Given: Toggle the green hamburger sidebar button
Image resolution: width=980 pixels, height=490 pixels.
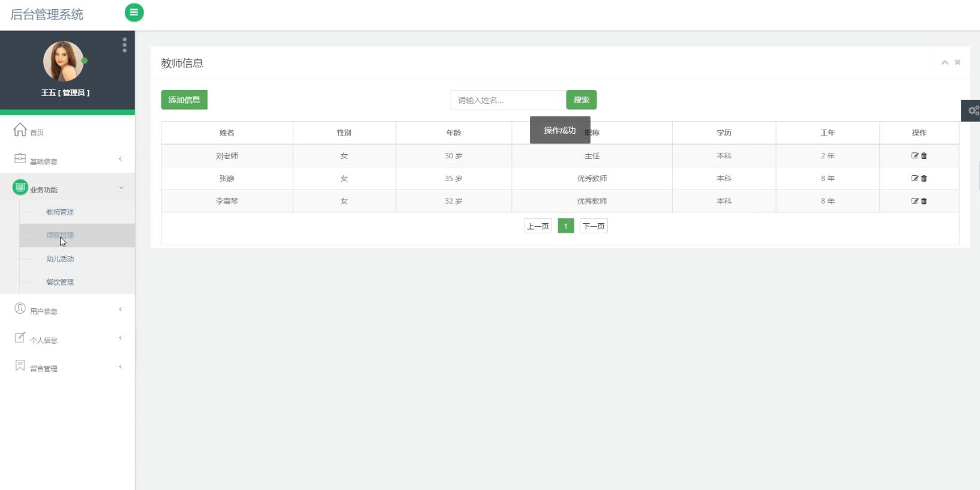Looking at the screenshot, I should (134, 12).
